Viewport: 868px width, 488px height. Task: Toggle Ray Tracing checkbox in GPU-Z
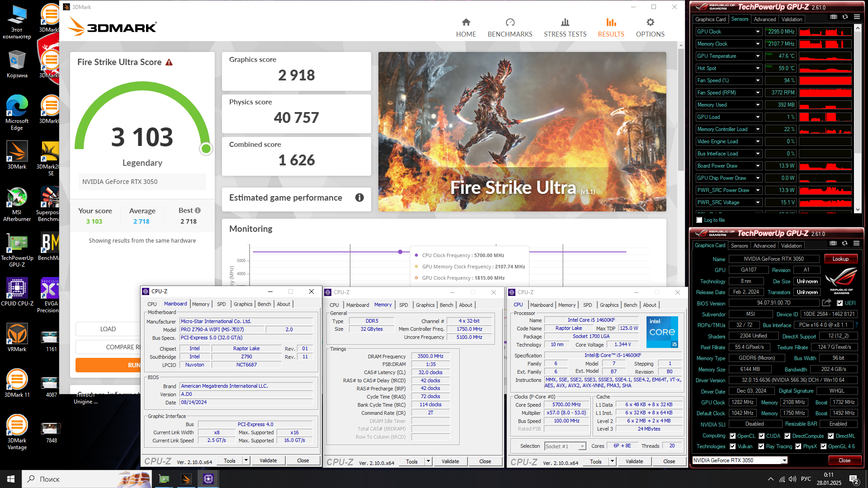[x=762, y=446]
